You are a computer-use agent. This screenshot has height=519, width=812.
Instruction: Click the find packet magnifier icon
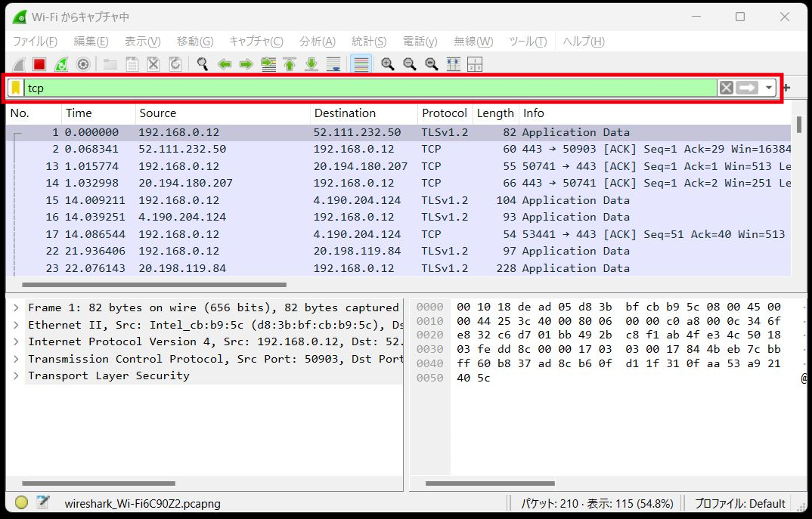tap(203, 64)
